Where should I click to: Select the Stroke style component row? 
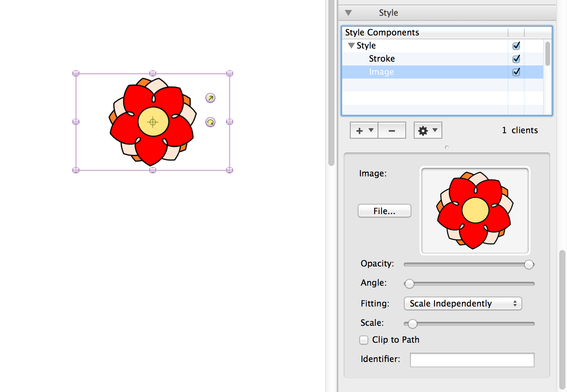coord(442,59)
